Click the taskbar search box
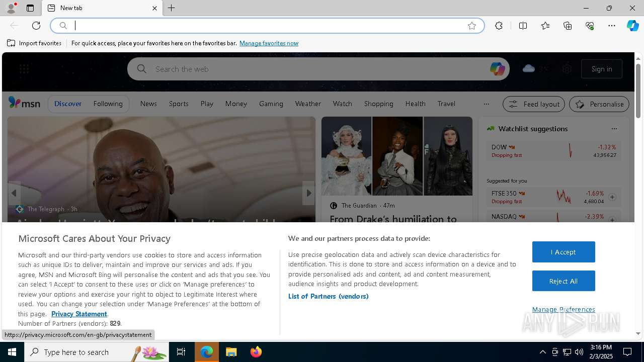The height and width of the screenshot is (362, 644). 97,352
